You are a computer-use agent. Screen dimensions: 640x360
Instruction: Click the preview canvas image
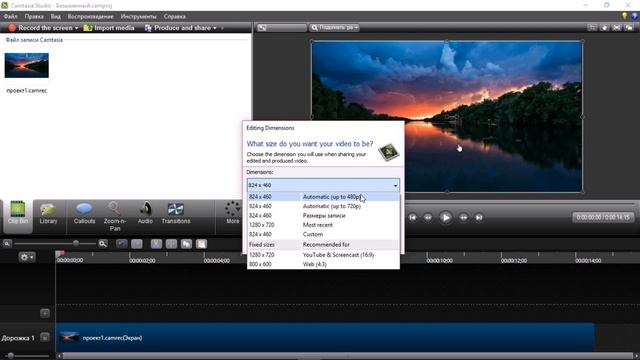[447, 116]
